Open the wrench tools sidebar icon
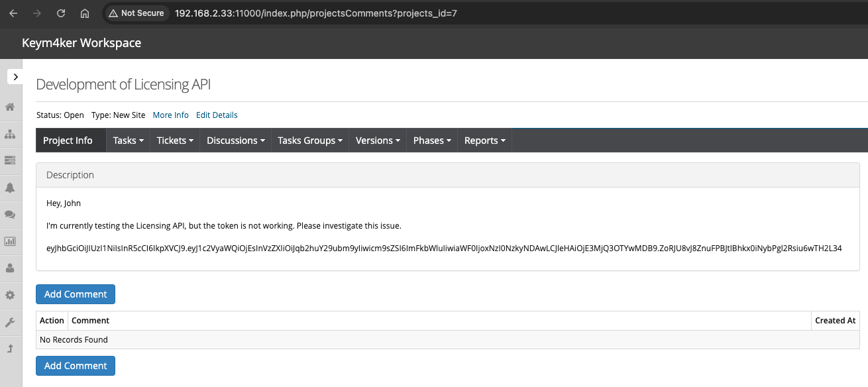 (11, 322)
